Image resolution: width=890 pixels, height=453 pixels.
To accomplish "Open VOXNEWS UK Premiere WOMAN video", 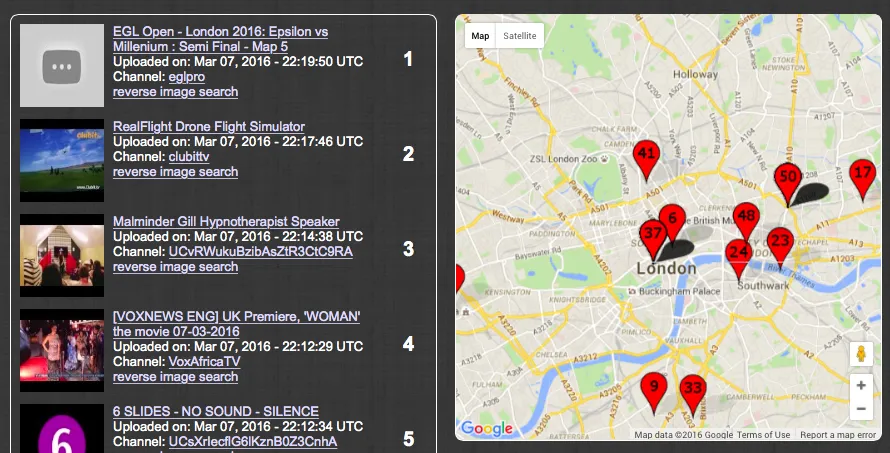I will (237, 324).
